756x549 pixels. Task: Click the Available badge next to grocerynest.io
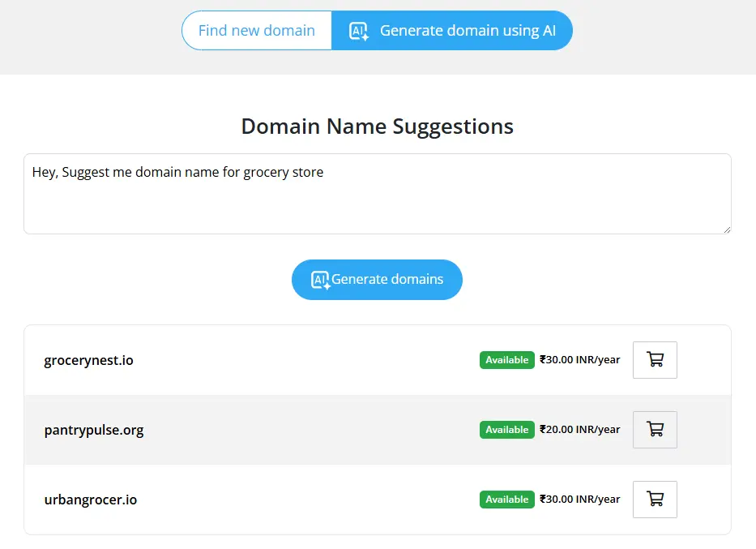click(x=506, y=359)
